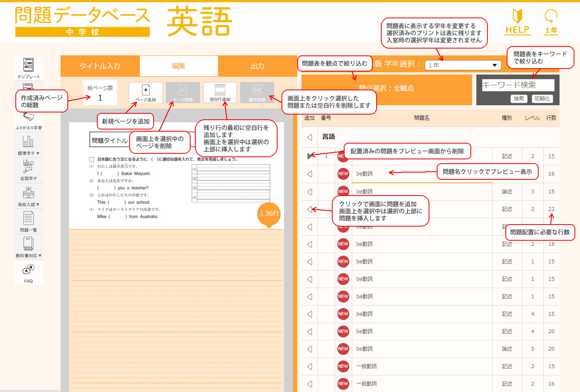The width and height of the screenshot is (580, 392).
Task: Open the 全国学テ sidebar icon
Action: (x=28, y=170)
